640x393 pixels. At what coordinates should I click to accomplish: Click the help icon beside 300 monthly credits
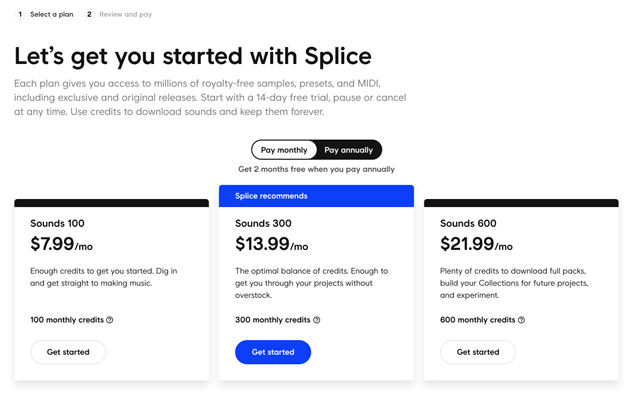pyautogui.click(x=317, y=320)
